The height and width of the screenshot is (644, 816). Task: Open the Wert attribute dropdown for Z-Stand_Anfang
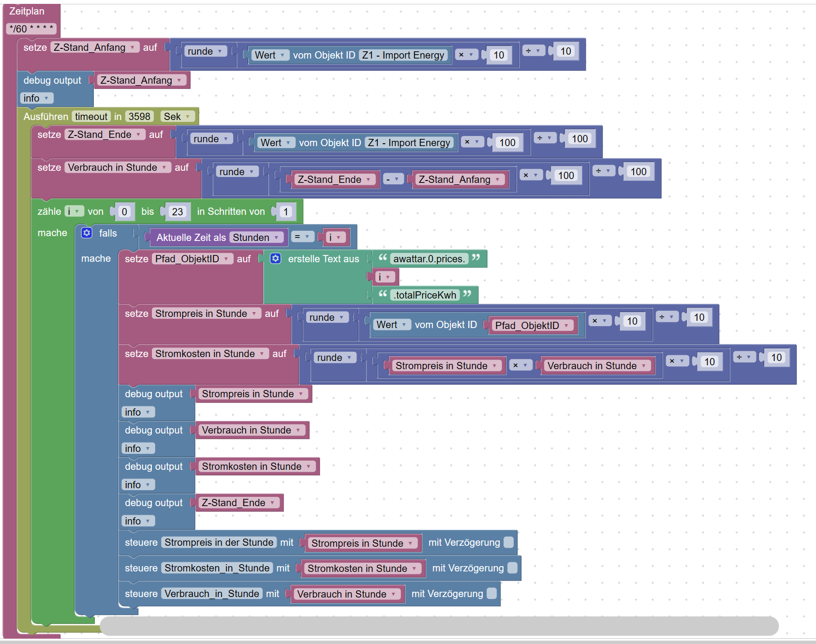click(271, 55)
